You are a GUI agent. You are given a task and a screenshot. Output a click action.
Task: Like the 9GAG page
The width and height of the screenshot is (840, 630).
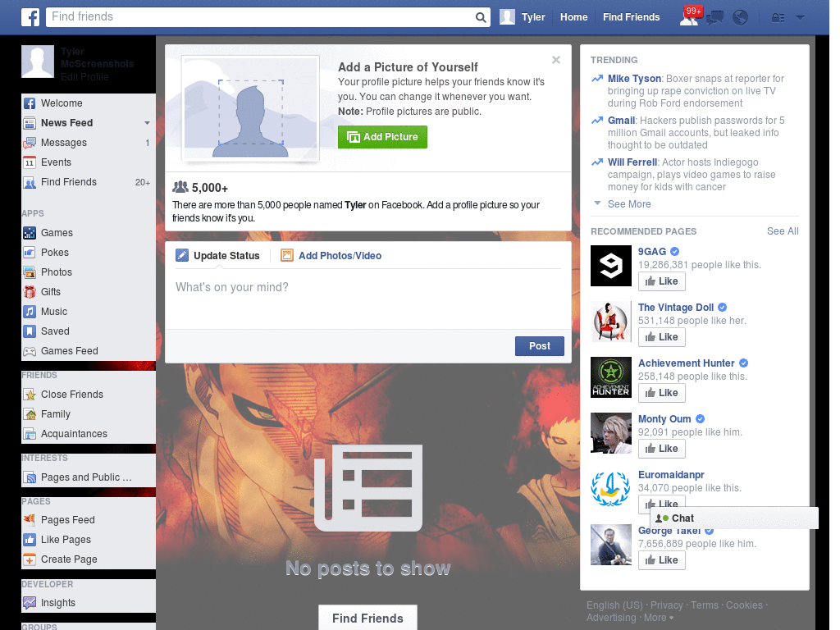coord(662,281)
